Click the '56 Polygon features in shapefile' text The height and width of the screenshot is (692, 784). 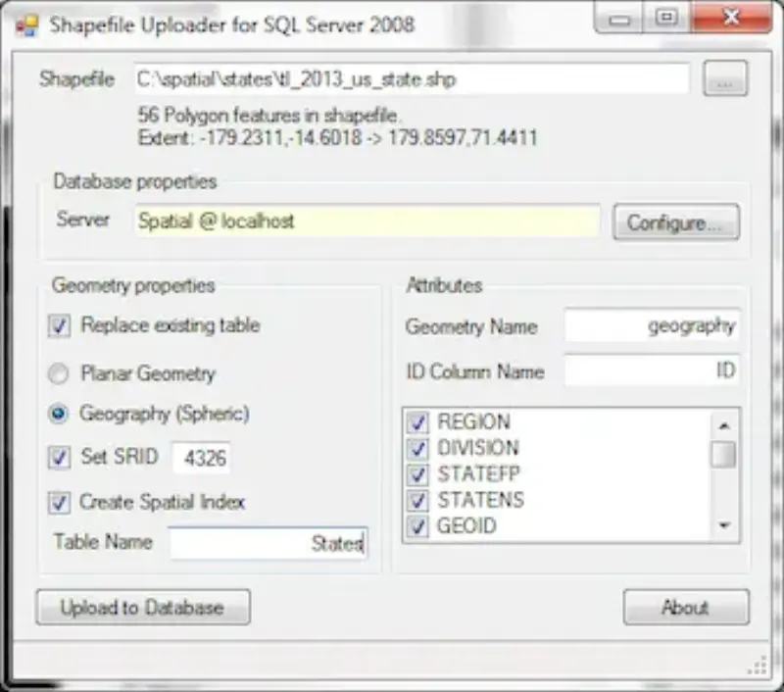(x=269, y=116)
